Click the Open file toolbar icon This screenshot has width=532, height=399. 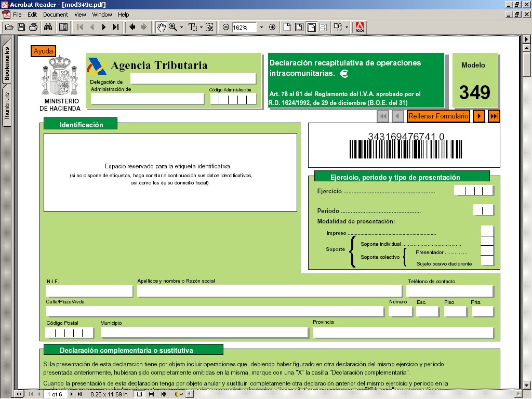pyautogui.click(x=9, y=27)
